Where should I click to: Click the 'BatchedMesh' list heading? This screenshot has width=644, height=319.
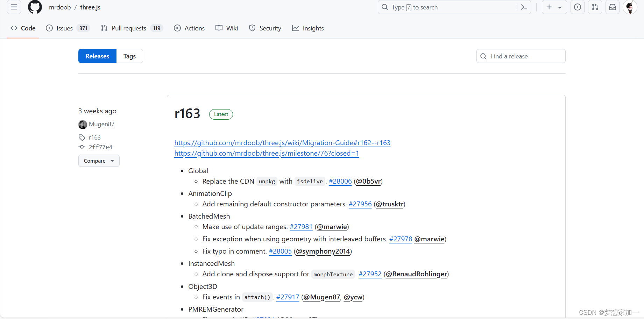209,216
